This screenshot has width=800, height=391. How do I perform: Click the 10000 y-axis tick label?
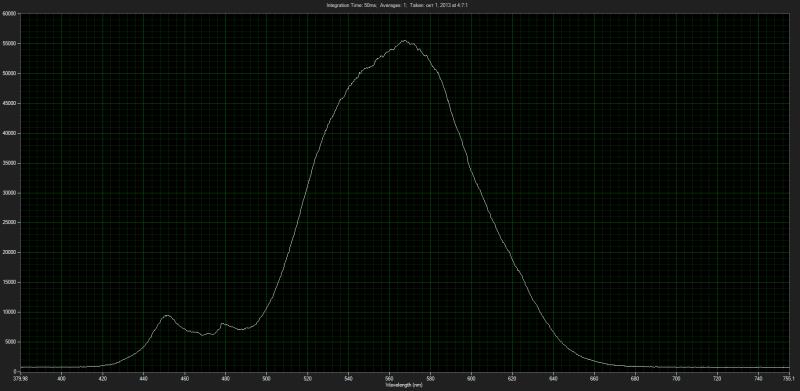(10, 312)
